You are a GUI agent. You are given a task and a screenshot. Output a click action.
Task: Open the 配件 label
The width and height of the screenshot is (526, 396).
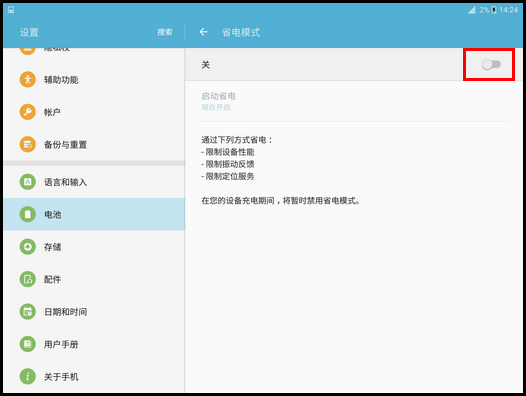coord(52,279)
